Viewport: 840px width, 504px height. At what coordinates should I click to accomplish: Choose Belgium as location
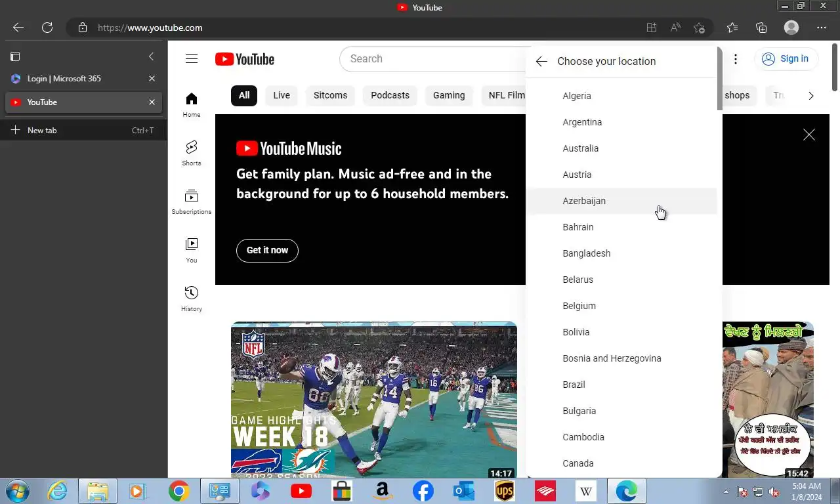pyautogui.click(x=621, y=306)
